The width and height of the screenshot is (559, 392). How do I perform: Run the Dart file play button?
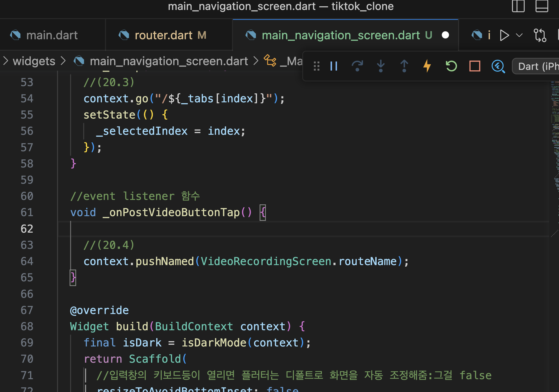point(504,35)
